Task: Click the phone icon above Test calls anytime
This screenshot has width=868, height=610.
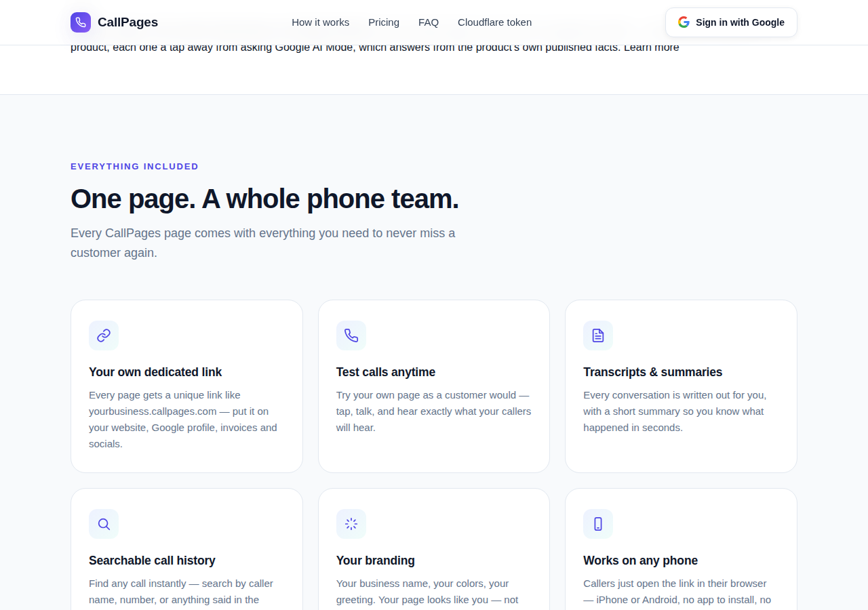Action: (x=351, y=335)
